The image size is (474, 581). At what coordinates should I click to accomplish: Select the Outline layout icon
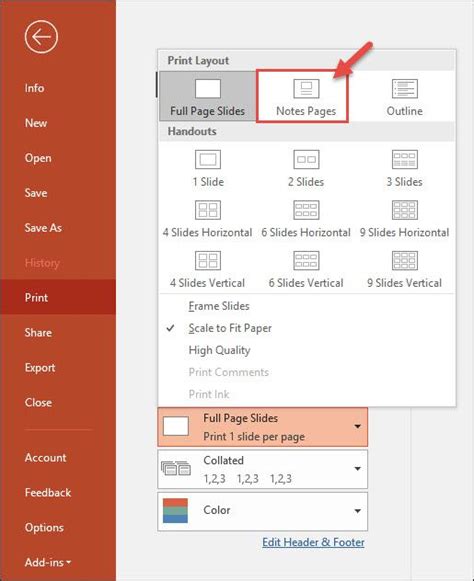click(405, 89)
